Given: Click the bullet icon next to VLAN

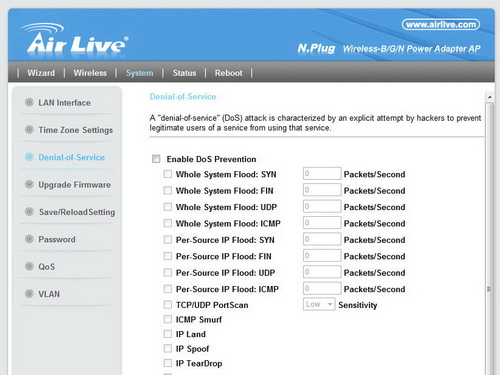Looking at the screenshot, I should [29, 293].
